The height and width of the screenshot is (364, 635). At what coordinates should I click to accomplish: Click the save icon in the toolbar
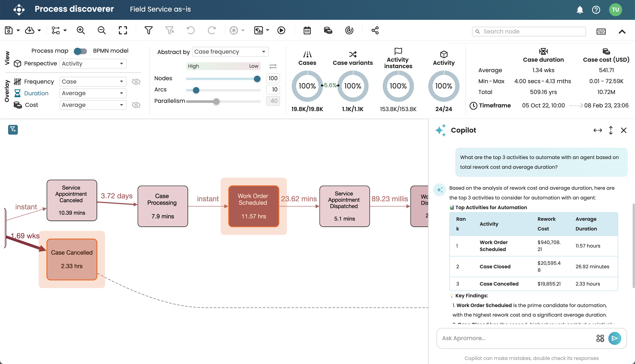coord(9,30)
